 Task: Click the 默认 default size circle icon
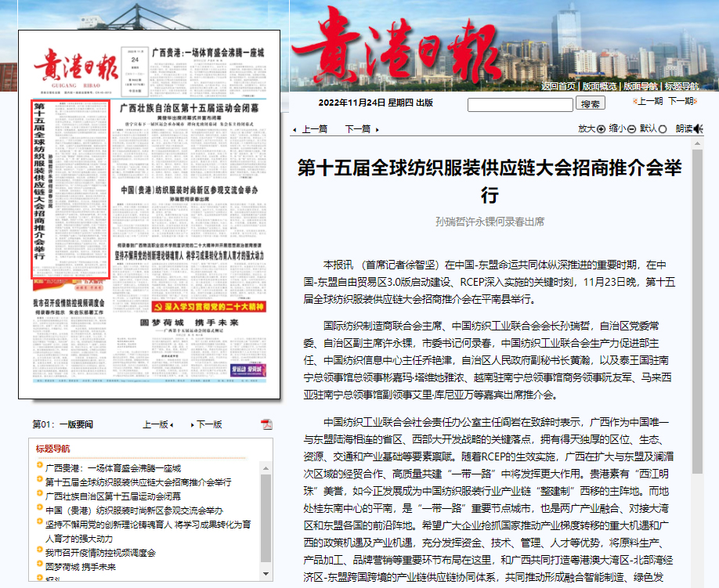[x=662, y=129]
